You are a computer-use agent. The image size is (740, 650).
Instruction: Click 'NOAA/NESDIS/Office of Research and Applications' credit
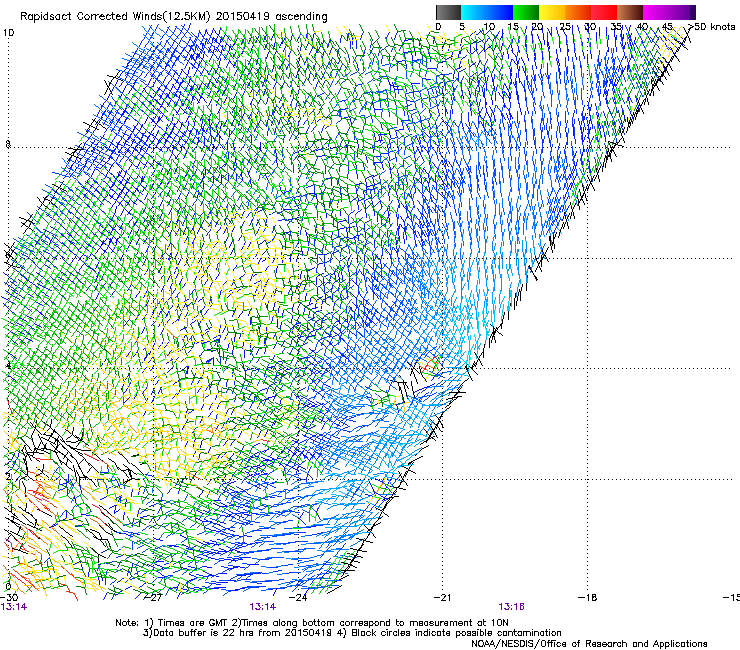point(589,644)
